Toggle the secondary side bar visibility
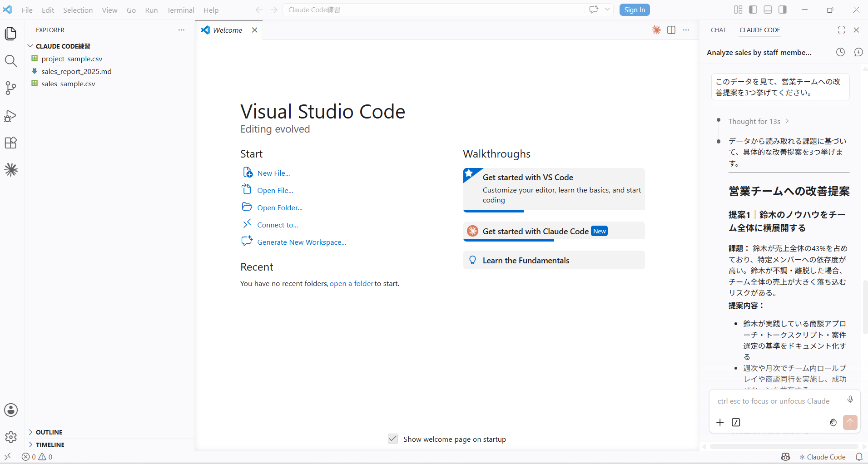The image size is (868, 464). (x=783, y=10)
